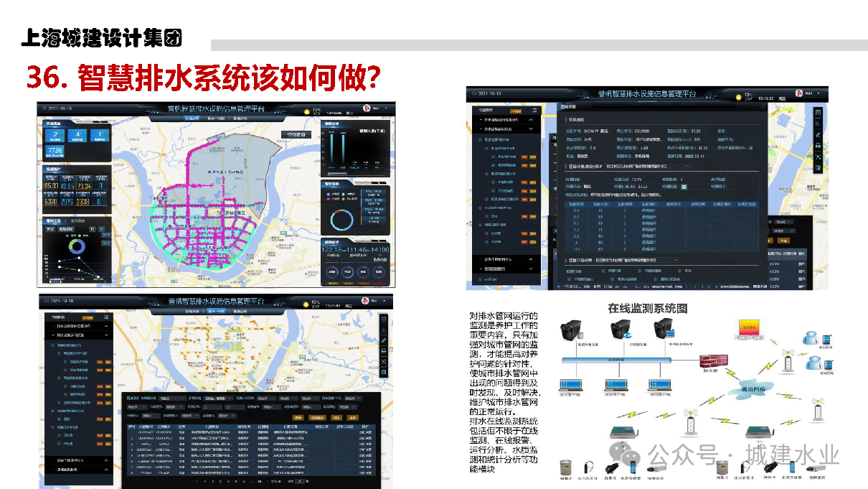Select the pencil edit icon in pipe-details toolbar

click(x=819, y=134)
